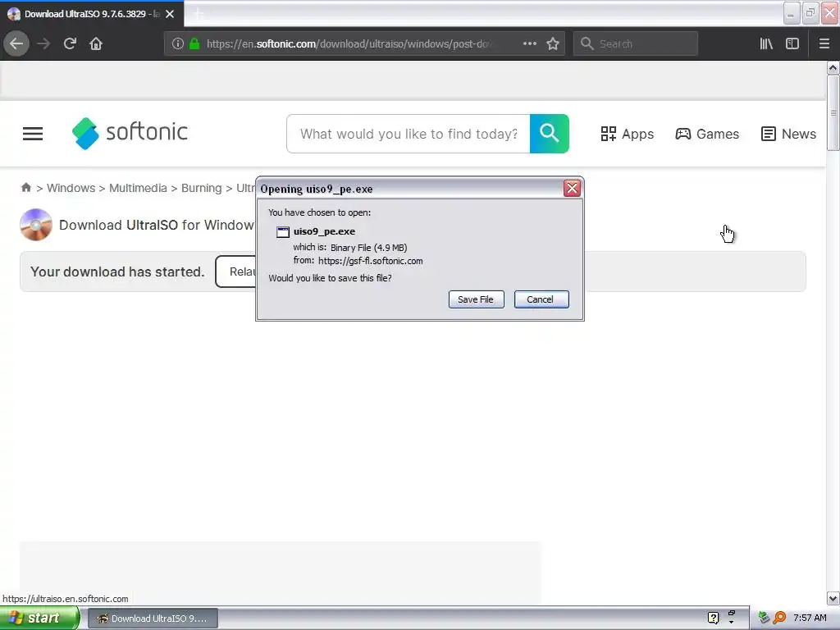This screenshot has width=840, height=630.
Task: Click the Download UltraISO for Windows heading
Action: pyautogui.click(x=157, y=225)
